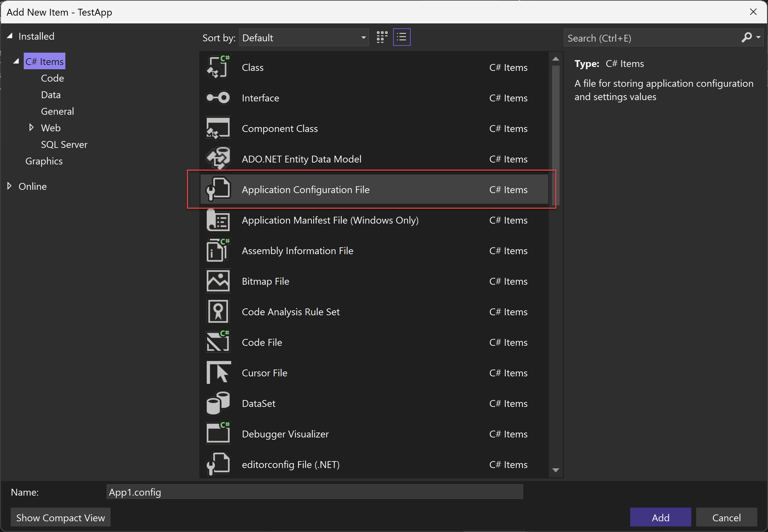Select the ADO.NET Entity Data Model icon
Image resolution: width=768 pixels, height=532 pixels.
219,159
